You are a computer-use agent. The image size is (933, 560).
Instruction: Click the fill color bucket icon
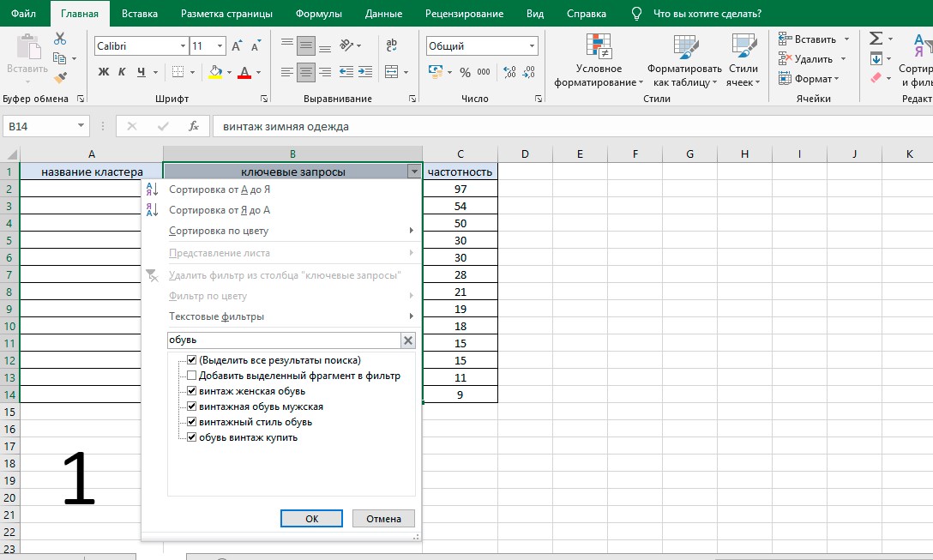click(215, 72)
